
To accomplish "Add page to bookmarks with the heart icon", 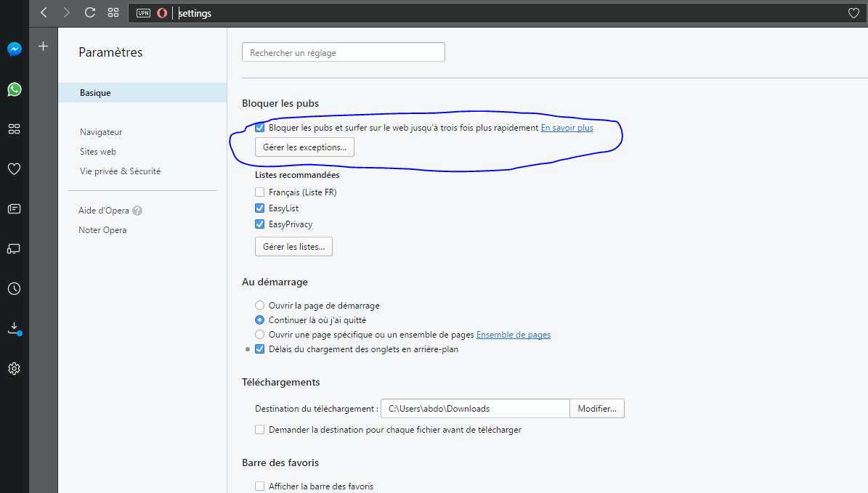I will 853,13.
